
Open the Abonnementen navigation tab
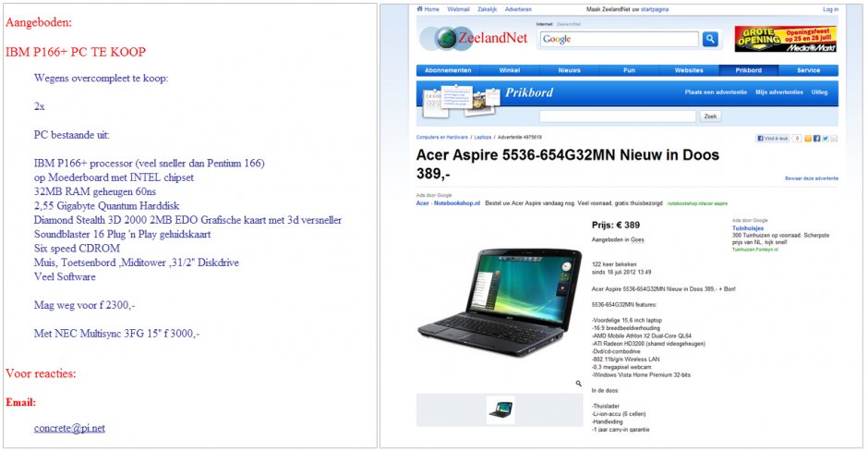coord(448,70)
